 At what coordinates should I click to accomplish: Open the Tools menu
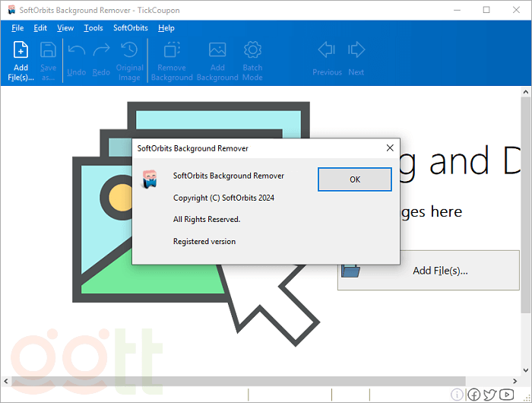pos(93,28)
